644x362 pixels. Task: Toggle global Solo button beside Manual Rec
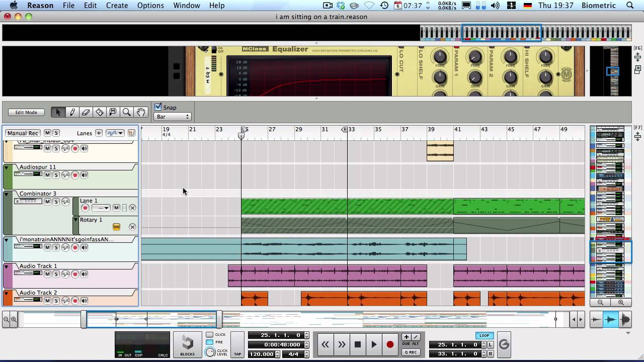pyautogui.click(x=56, y=133)
